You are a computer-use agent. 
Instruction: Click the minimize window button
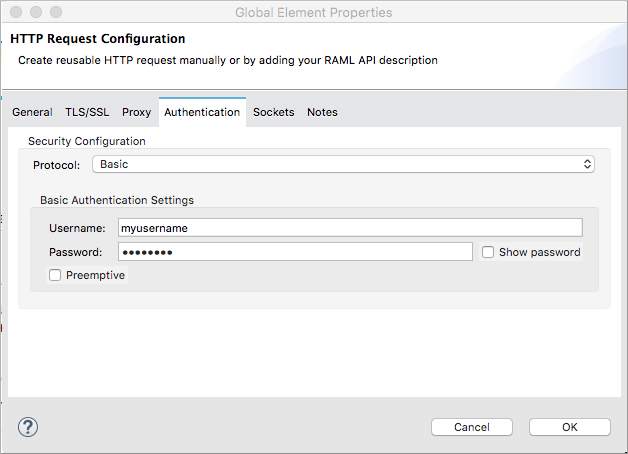click(x=34, y=13)
